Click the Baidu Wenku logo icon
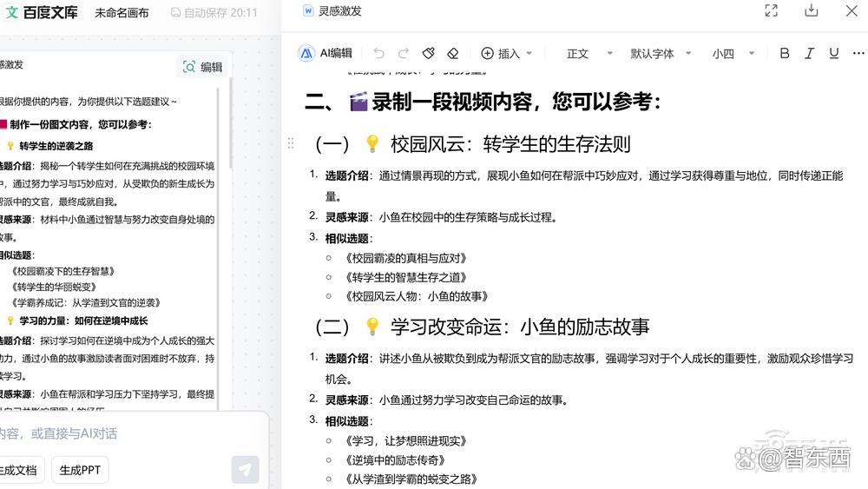 pos(11,12)
